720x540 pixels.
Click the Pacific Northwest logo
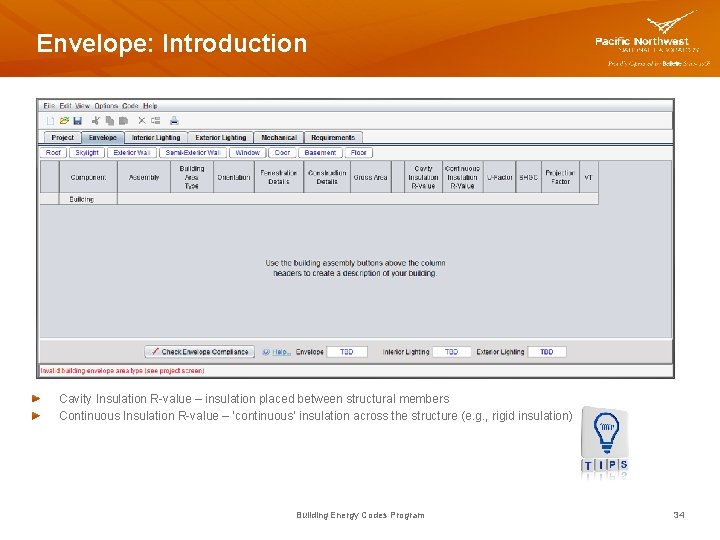(x=652, y=40)
